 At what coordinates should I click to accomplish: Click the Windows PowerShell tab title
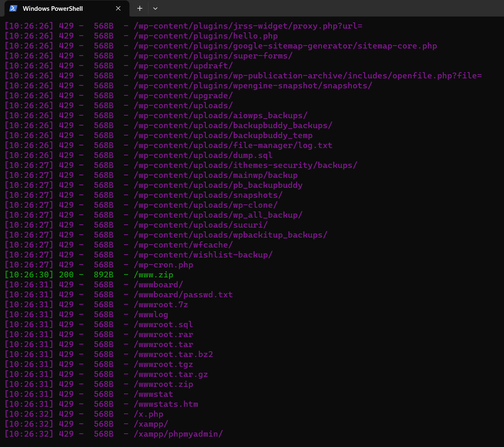pos(54,8)
